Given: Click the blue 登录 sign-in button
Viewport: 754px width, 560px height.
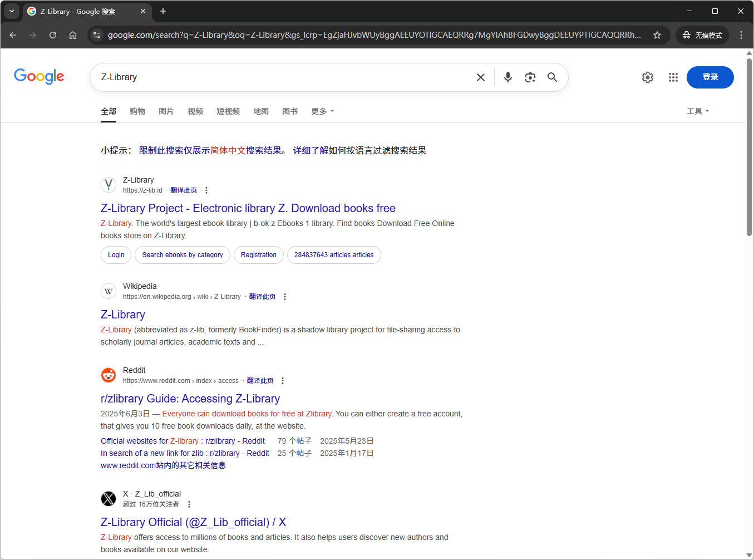Looking at the screenshot, I should pyautogui.click(x=710, y=77).
